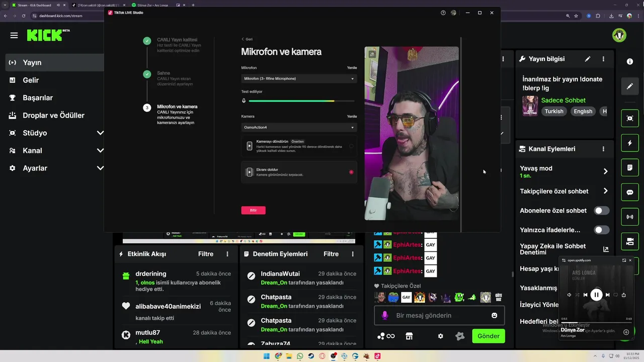Open Denetim Eylemleri three-dot menu
644x362 pixels.
(x=353, y=254)
